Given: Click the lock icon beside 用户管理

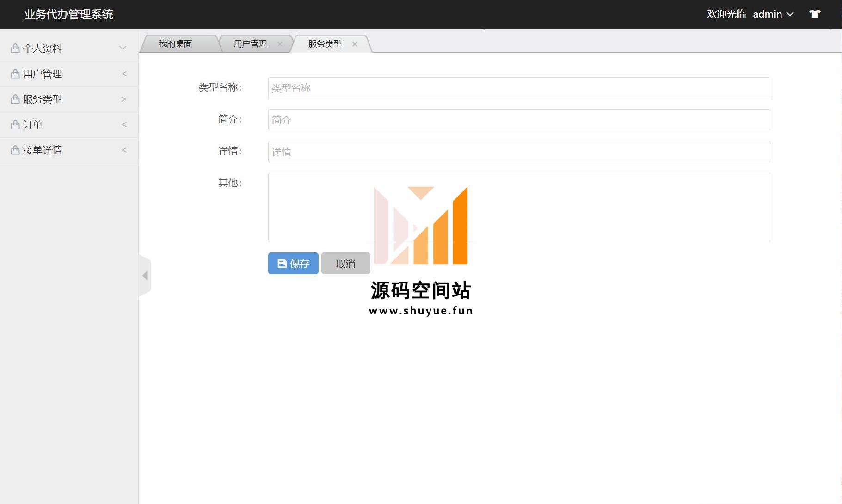Looking at the screenshot, I should (x=15, y=74).
